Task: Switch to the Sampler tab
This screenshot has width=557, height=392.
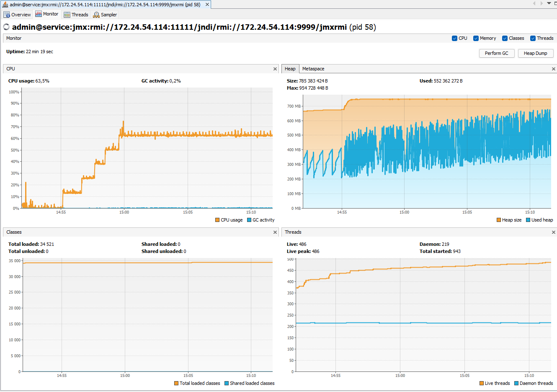Action: pyautogui.click(x=105, y=15)
